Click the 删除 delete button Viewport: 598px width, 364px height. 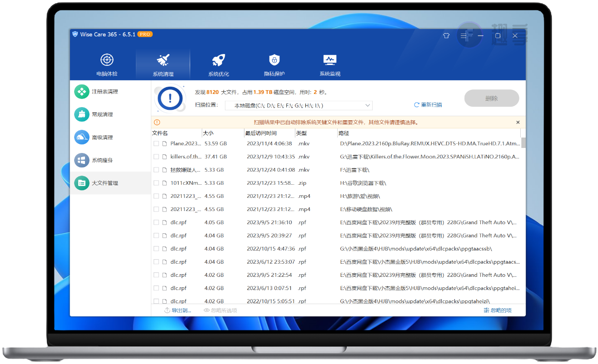492,98
